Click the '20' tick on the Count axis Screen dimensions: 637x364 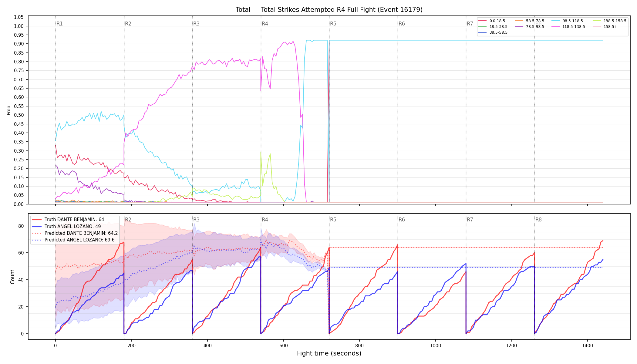pyautogui.click(x=21, y=307)
